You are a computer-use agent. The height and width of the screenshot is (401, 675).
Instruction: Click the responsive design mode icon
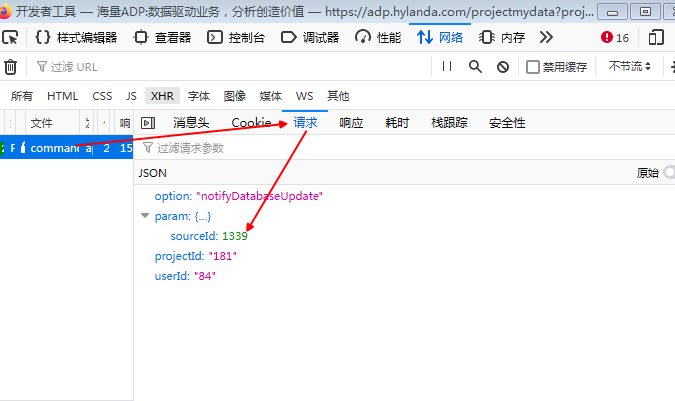(x=656, y=38)
